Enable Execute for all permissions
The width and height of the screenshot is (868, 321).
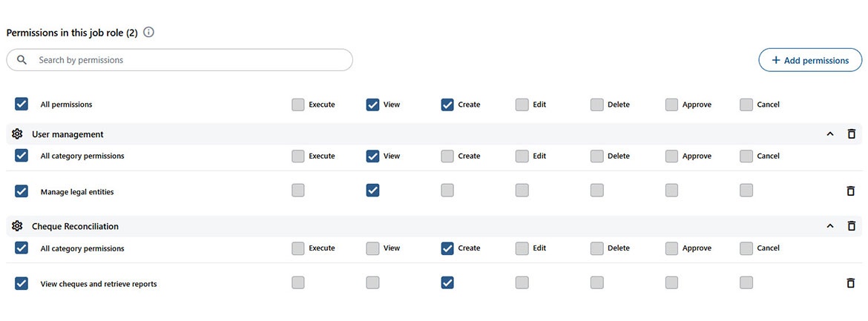(298, 105)
